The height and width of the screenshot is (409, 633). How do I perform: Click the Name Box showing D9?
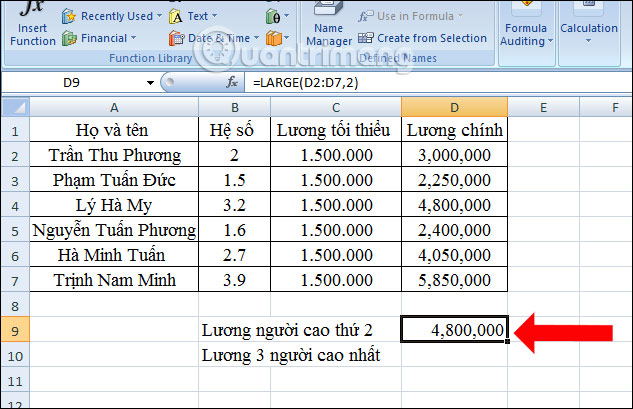coord(72,83)
